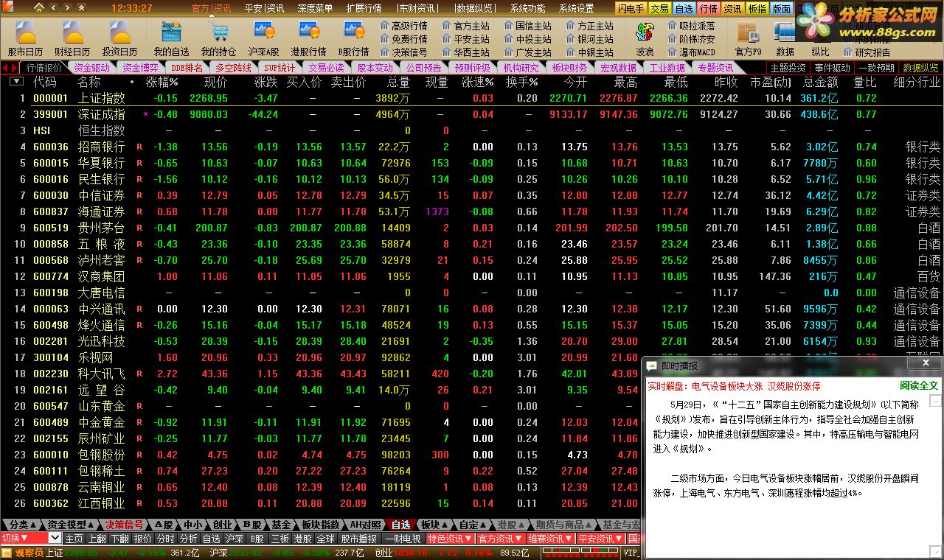Select the AH对照 bottom tab
The image size is (944, 560).
(366, 525)
